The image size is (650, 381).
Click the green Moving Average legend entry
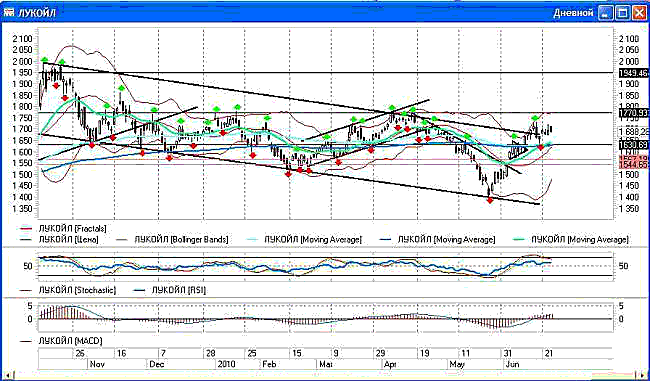click(571, 239)
